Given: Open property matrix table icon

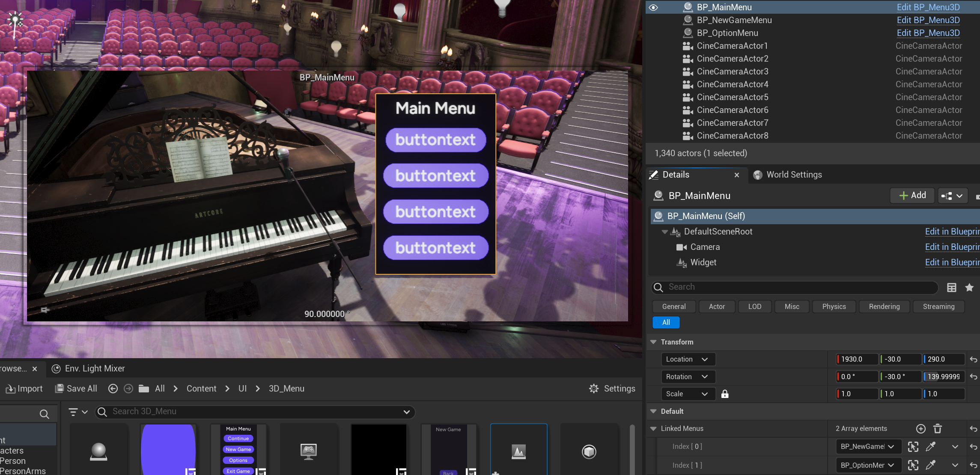Looking at the screenshot, I should (x=951, y=287).
